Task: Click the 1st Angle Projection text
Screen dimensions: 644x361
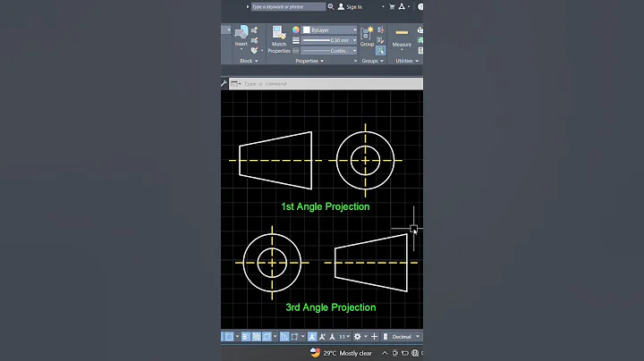Action: (326, 206)
